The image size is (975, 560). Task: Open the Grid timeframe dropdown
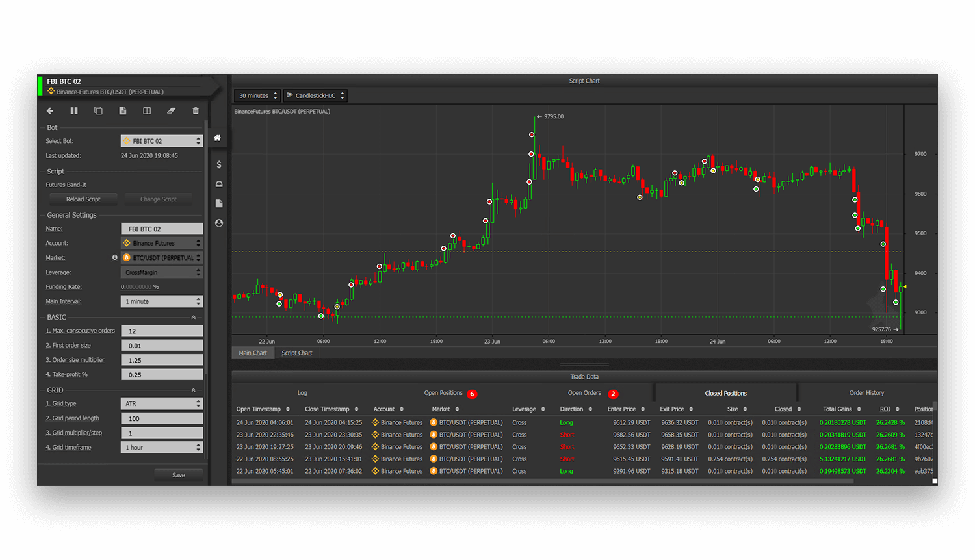pos(162,448)
